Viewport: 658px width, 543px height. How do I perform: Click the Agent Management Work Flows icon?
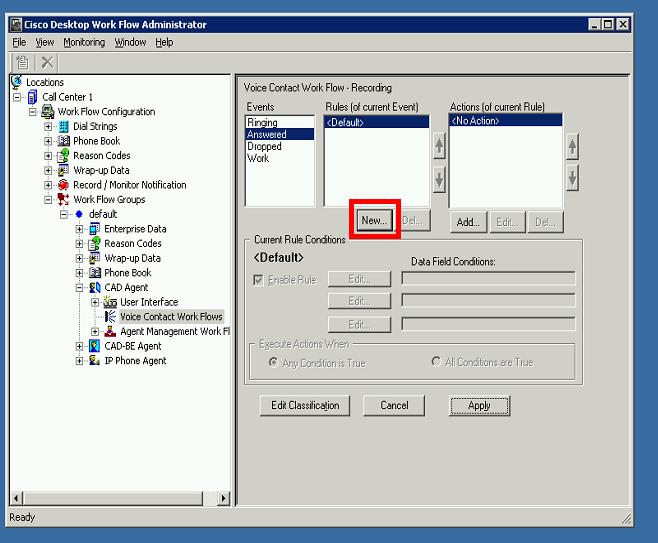point(110,331)
